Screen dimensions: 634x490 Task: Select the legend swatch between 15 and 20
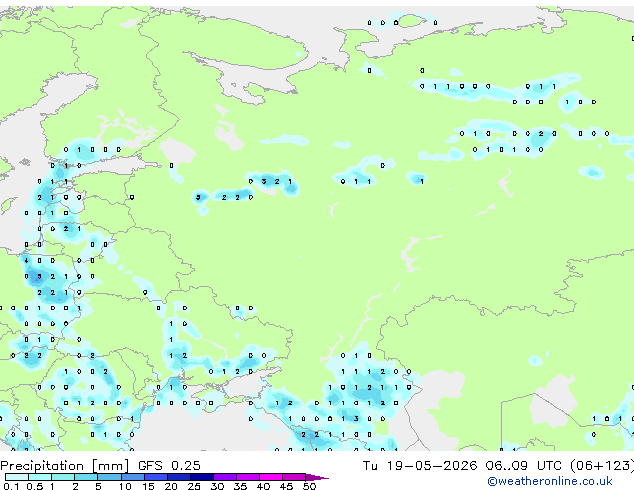click(x=156, y=477)
